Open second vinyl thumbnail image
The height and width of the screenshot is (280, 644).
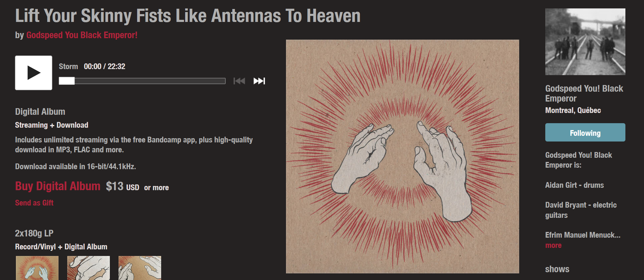point(89,268)
